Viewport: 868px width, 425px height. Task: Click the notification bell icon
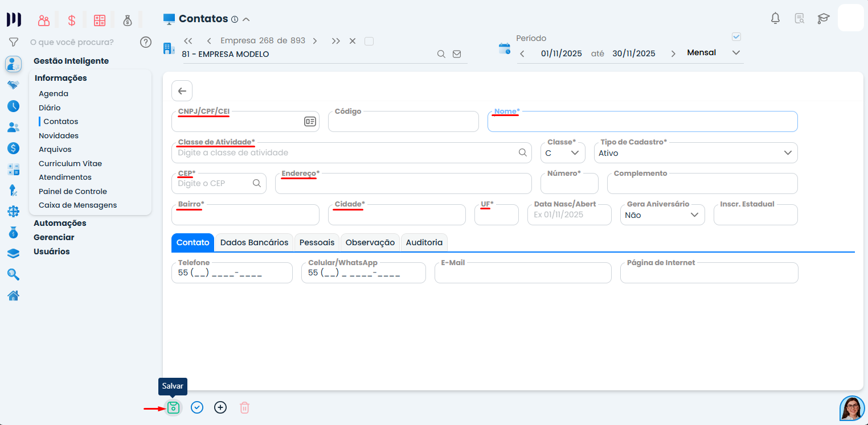(775, 18)
